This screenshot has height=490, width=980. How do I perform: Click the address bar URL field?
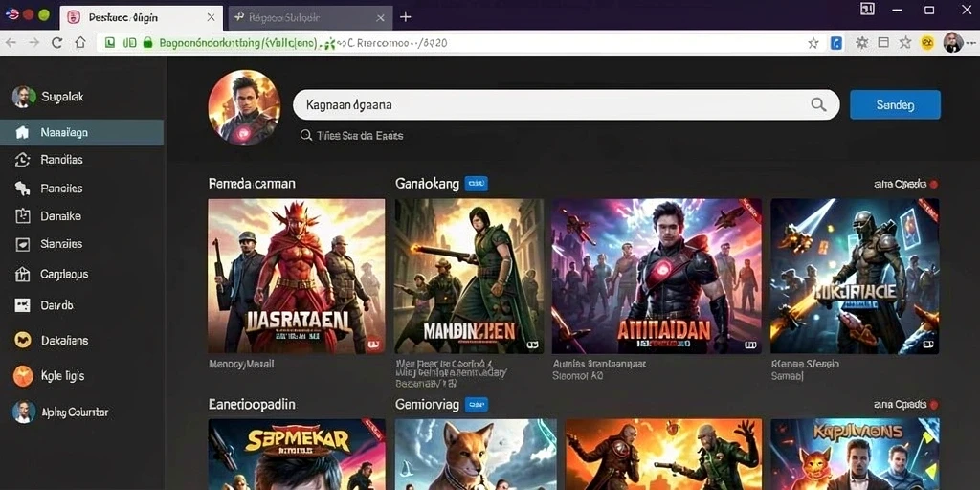click(450, 42)
